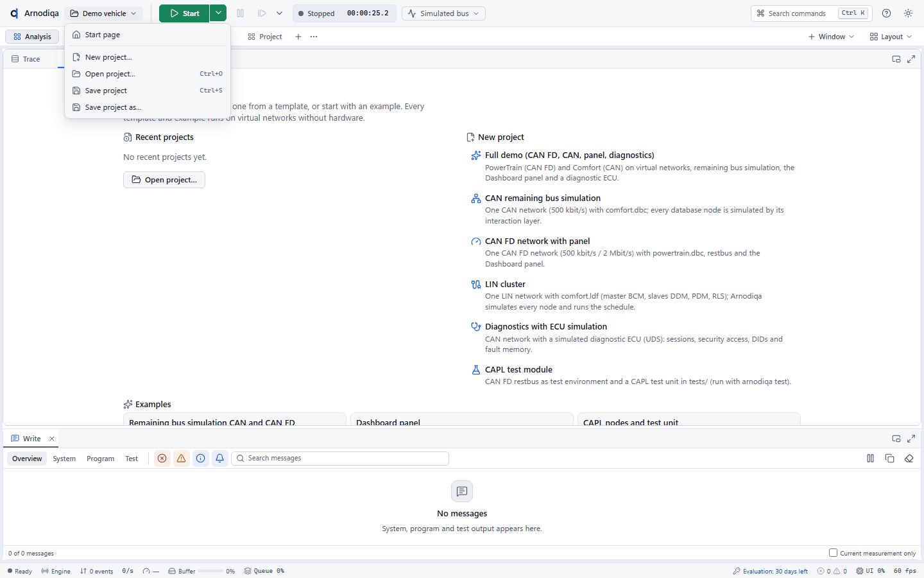Focus the Search messages field

(x=340, y=459)
